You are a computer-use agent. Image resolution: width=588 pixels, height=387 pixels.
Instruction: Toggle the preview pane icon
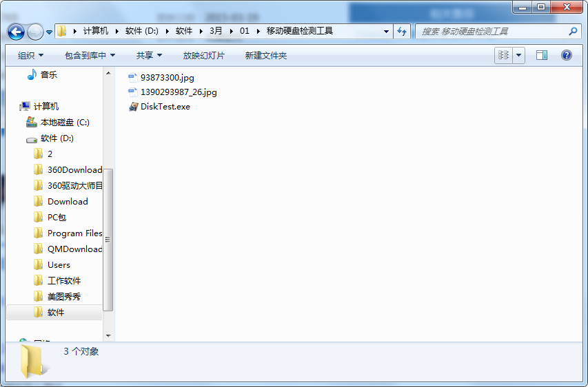point(542,55)
